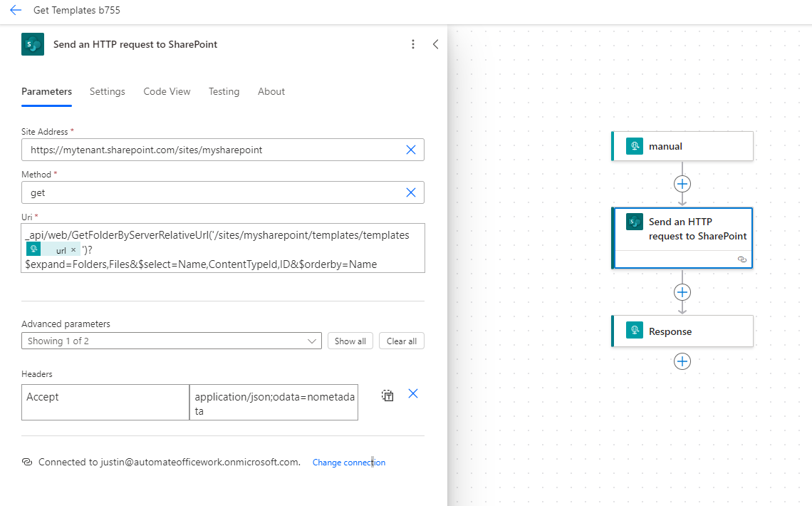Viewport: 812px width, 506px height.
Task: Add step between SharePoint request and Response
Action: coord(682,292)
